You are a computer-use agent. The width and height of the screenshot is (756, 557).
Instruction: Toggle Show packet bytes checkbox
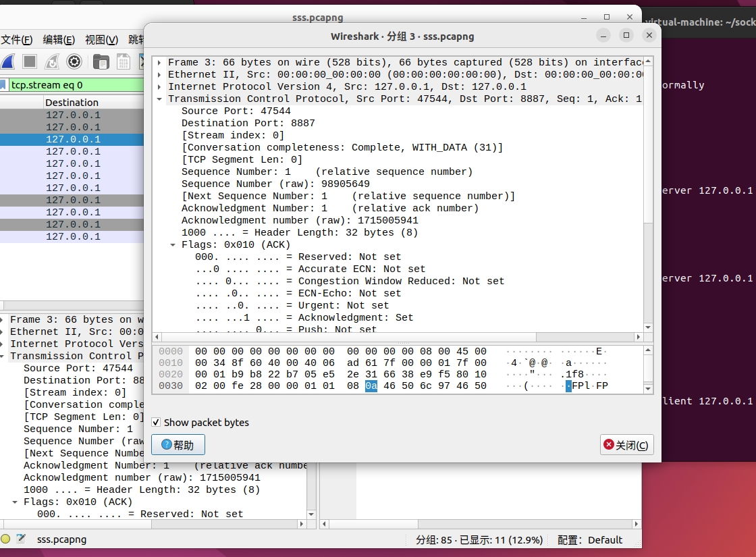click(x=156, y=423)
